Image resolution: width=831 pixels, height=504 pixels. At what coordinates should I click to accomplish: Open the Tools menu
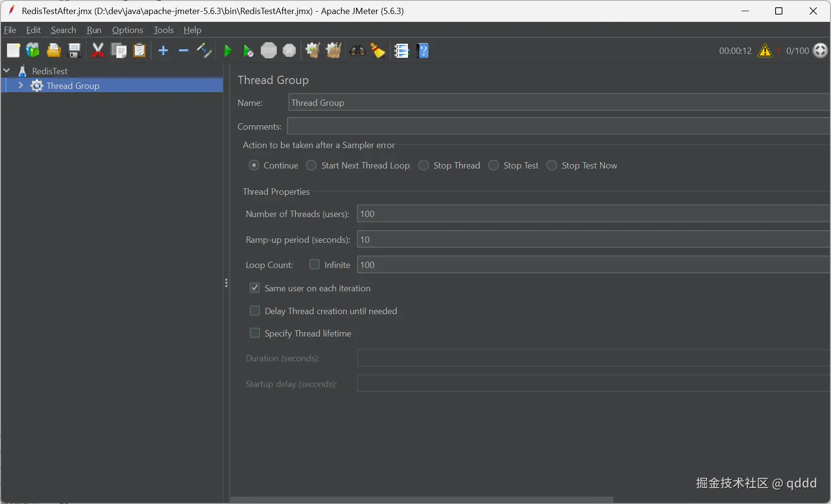[x=164, y=30]
